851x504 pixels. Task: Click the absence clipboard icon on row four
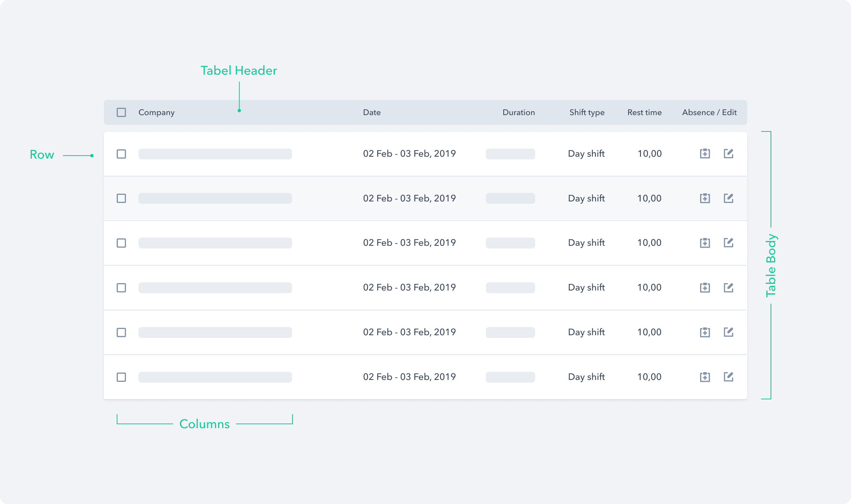pos(705,287)
